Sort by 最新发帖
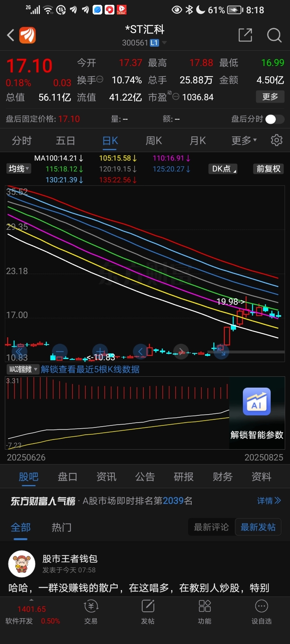Image resolution: width=290 pixels, height=644 pixels. click(x=258, y=527)
